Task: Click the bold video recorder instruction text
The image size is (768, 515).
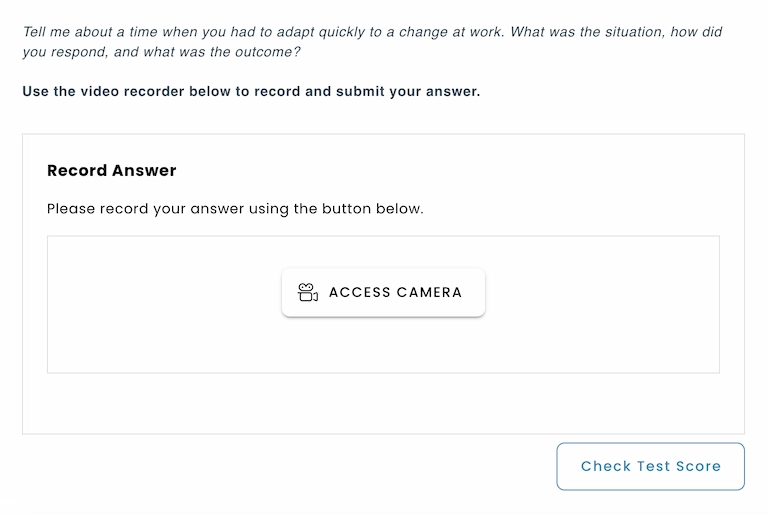Action: click(x=251, y=92)
